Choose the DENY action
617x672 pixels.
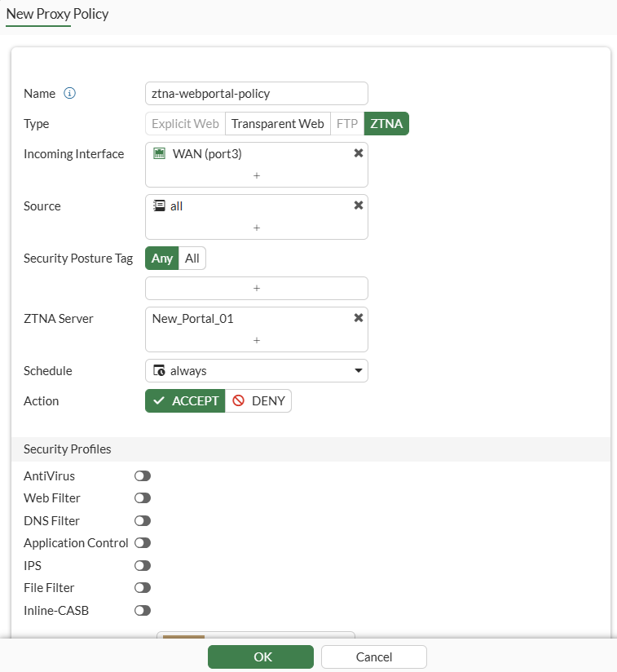pyautogui.click(x=258, y=400)
